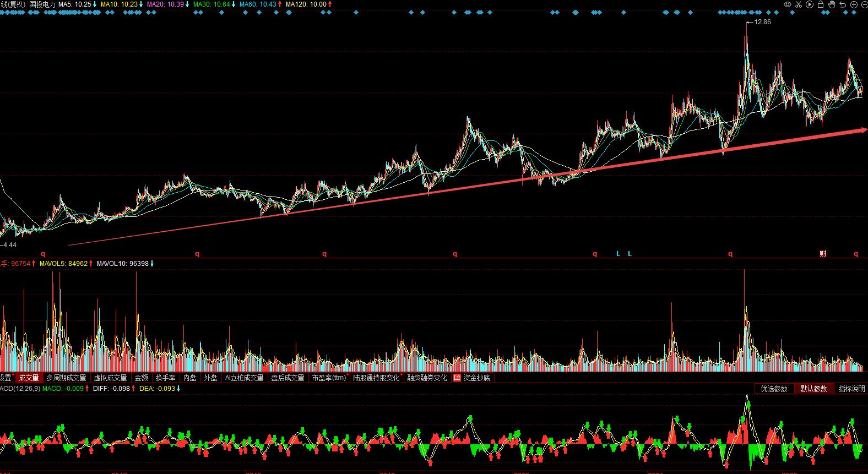Viewport: 868px width, 474px height.
Task: Zoom in with the plus circle icon
Action: pos(854,4)
